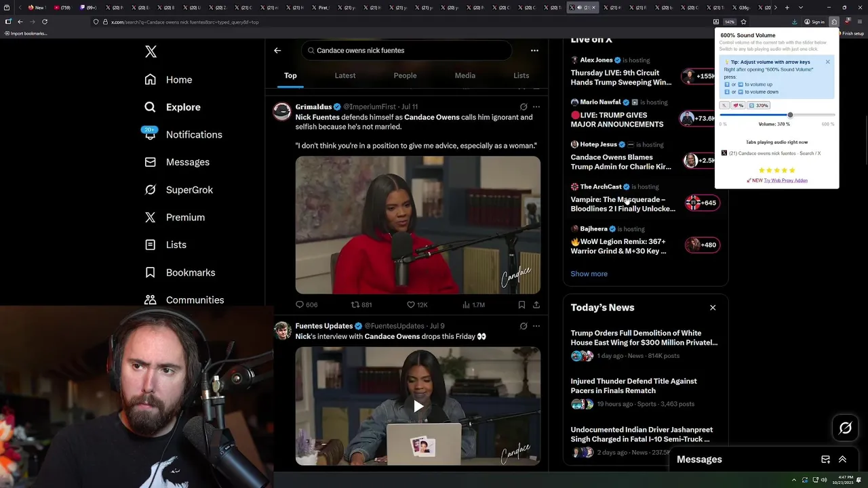Open Grimaldus profile avatar
Image resolution: width=868 pixels, height=488 pixels.
point(282,111)
